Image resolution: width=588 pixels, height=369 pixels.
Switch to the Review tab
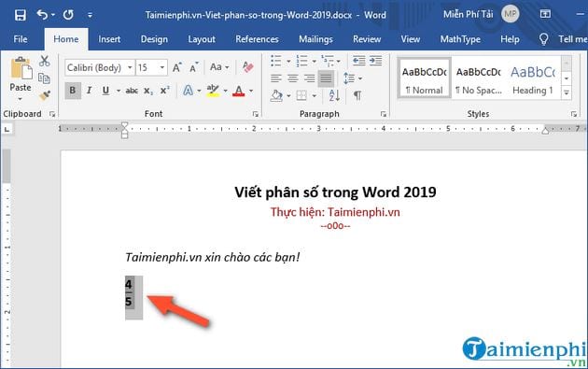pos(367,39)
